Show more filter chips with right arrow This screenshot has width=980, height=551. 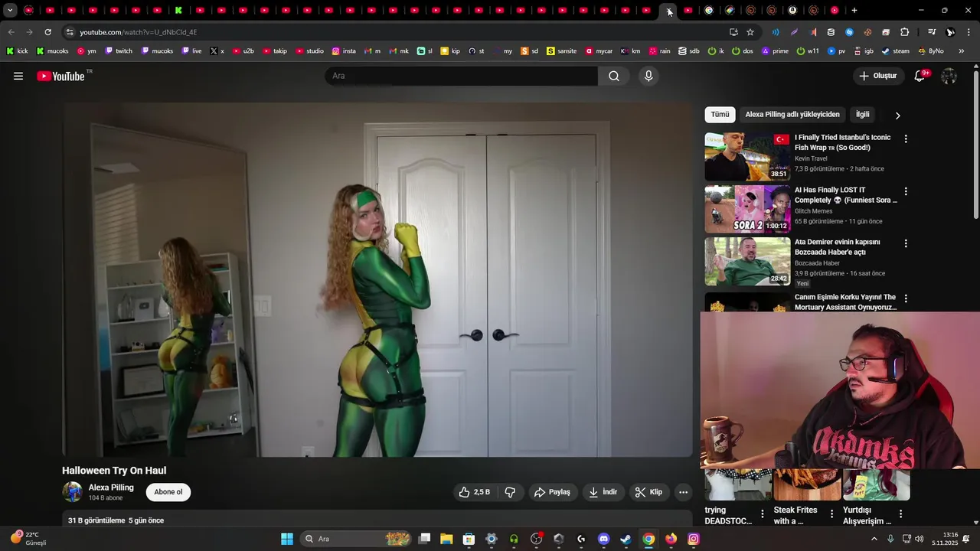click(x=898, y=116)
